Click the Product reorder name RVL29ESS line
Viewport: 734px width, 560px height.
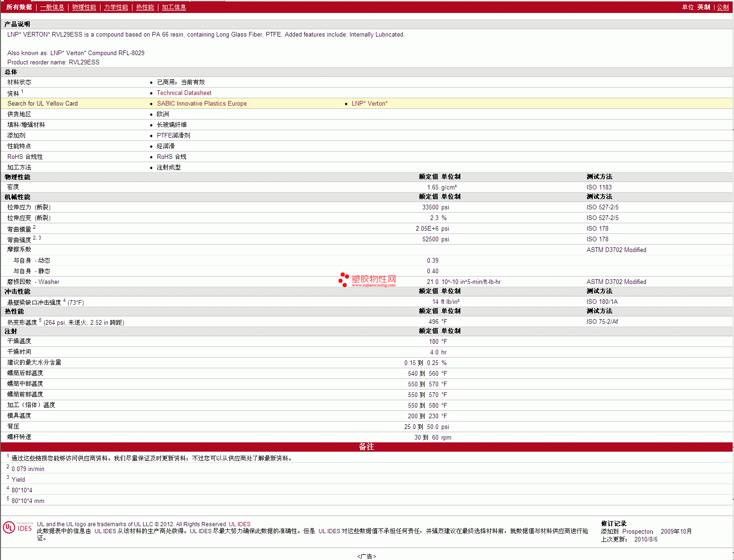53,62
